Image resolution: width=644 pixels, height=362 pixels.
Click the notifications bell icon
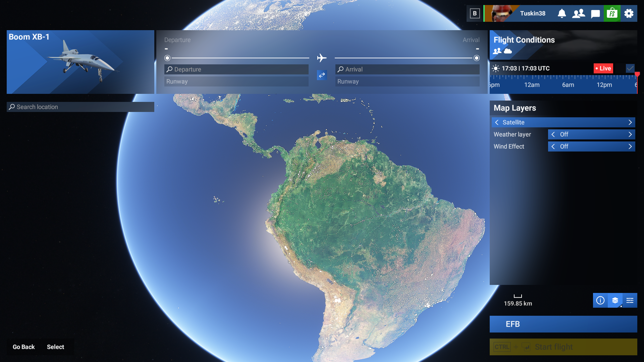click(x=562, y=13)
